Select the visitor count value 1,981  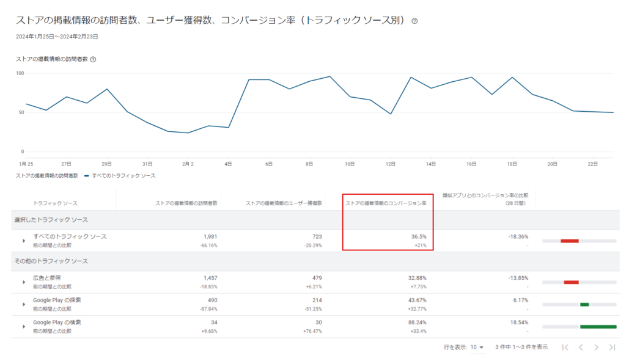210,237
